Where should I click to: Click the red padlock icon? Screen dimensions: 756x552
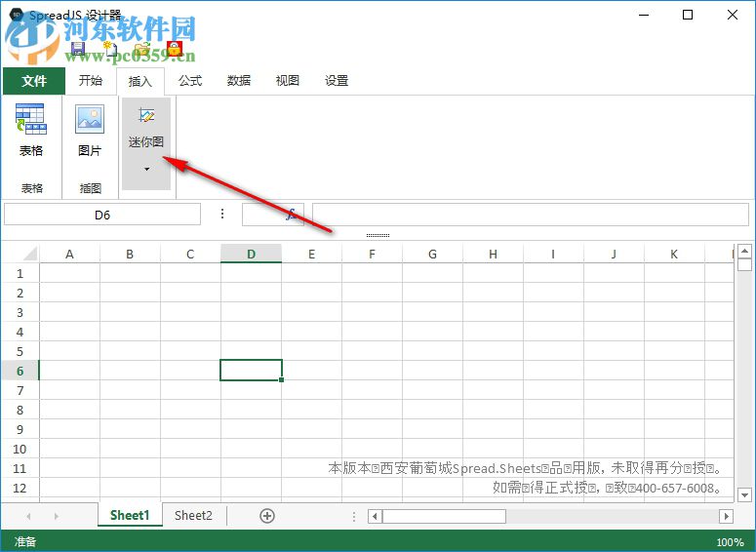coord(174,49)
